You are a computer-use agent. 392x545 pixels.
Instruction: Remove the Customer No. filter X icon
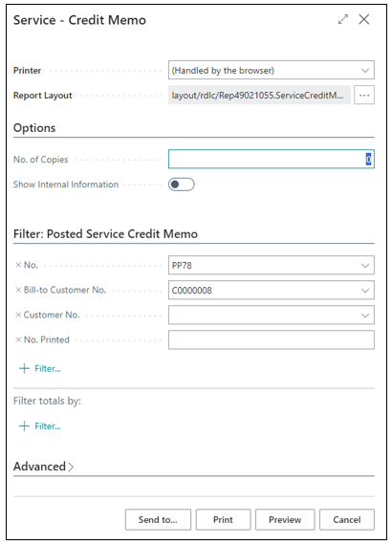[x=18, y=315]
